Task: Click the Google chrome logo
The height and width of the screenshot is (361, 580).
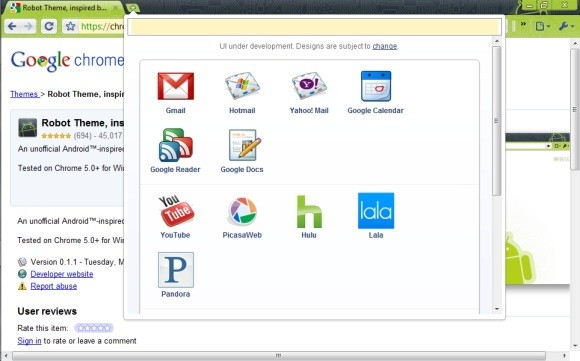Action: (x=67, y=61)
